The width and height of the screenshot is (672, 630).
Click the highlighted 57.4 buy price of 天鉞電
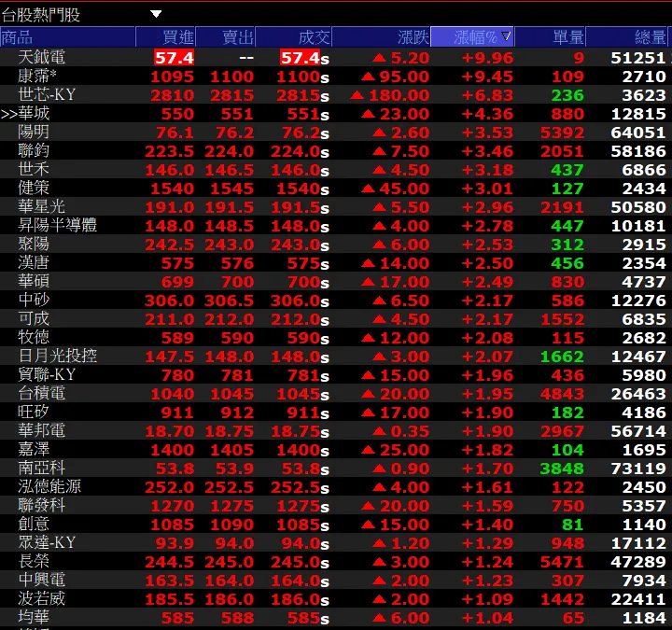[x=174, y=58]
